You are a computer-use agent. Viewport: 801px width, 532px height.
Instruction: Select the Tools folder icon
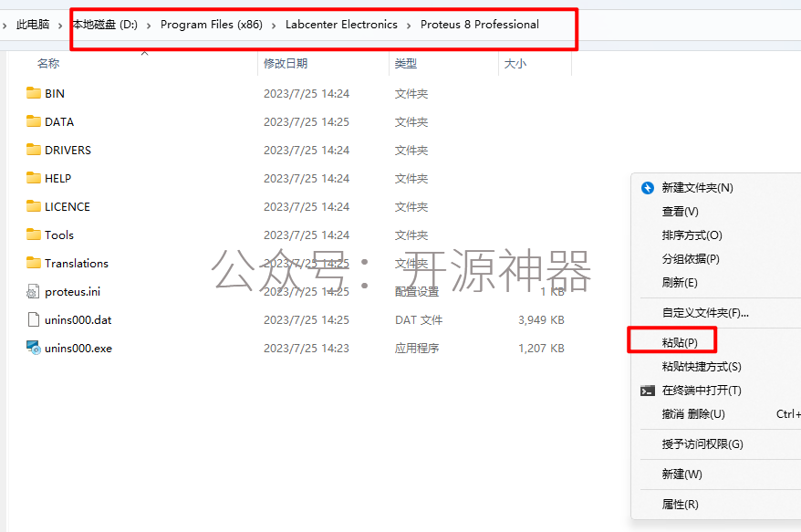pos(34,234)
